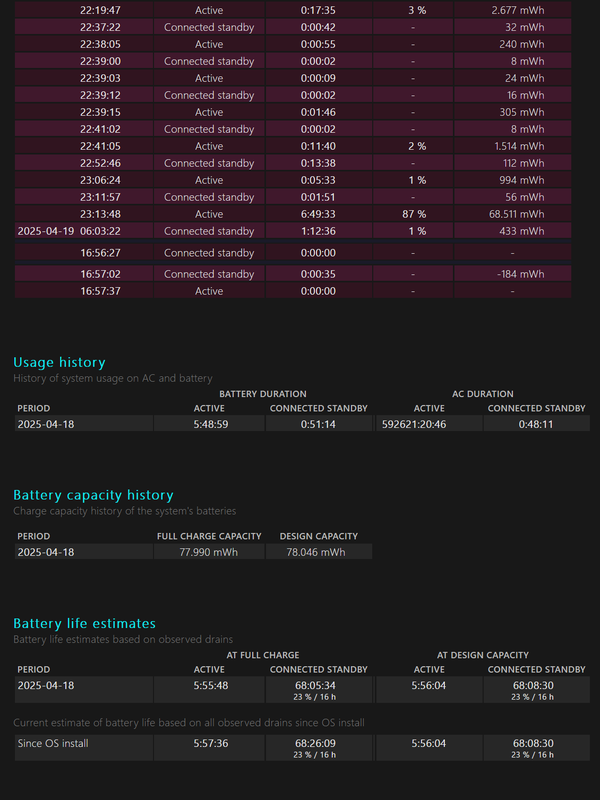The height and width of the screenshot is (800, 600).
Task: Select the 22:39:12 start time
Action: coord(100,95)
